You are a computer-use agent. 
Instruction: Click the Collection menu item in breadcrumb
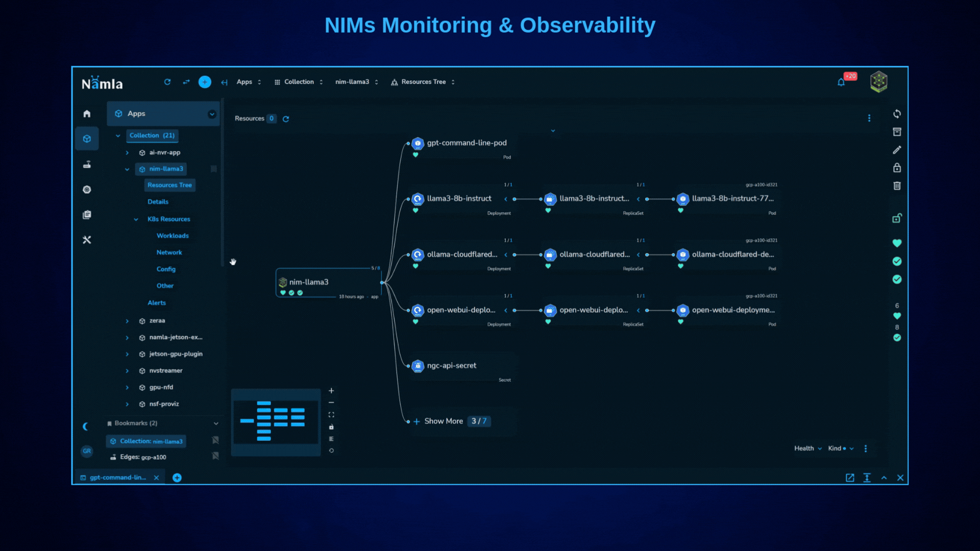298,82
